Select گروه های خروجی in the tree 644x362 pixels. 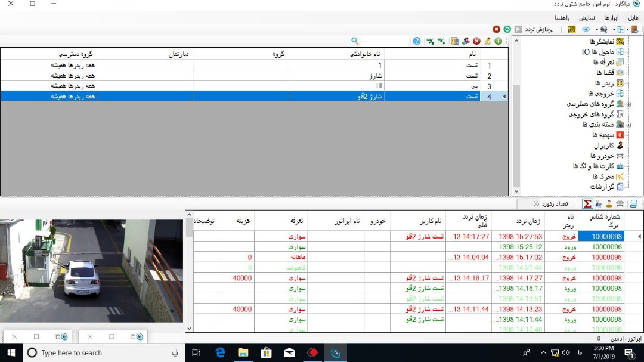coord(592,115)
